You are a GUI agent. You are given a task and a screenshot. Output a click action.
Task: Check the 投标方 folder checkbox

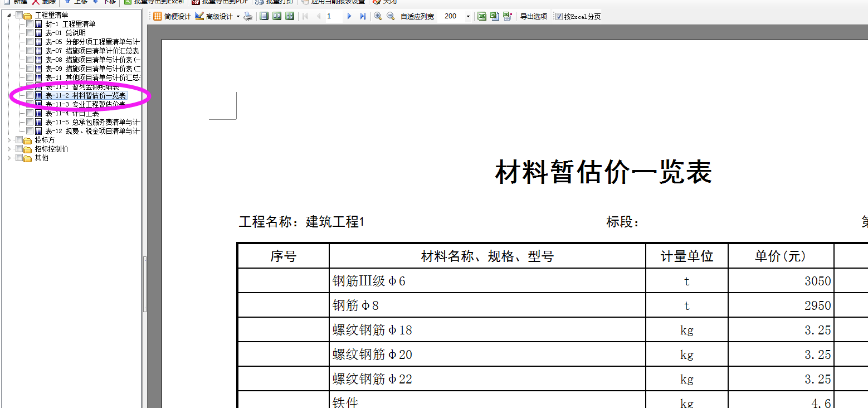coord(19,140)
